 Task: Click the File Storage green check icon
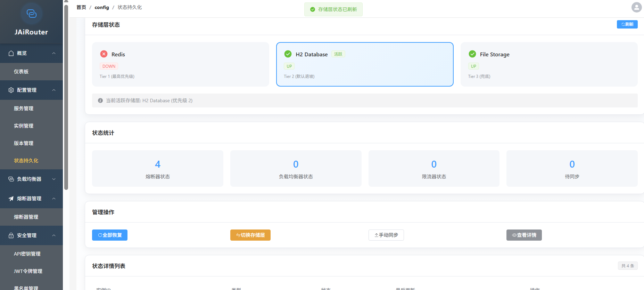coord(472,54)
